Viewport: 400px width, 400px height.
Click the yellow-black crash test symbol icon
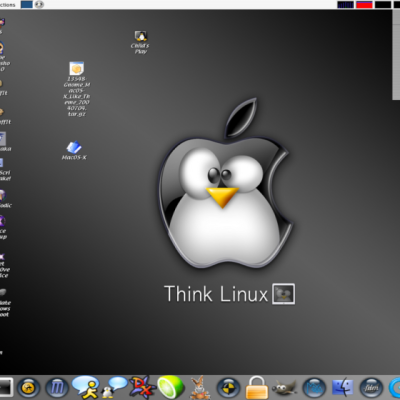click(x=228, y=388)
